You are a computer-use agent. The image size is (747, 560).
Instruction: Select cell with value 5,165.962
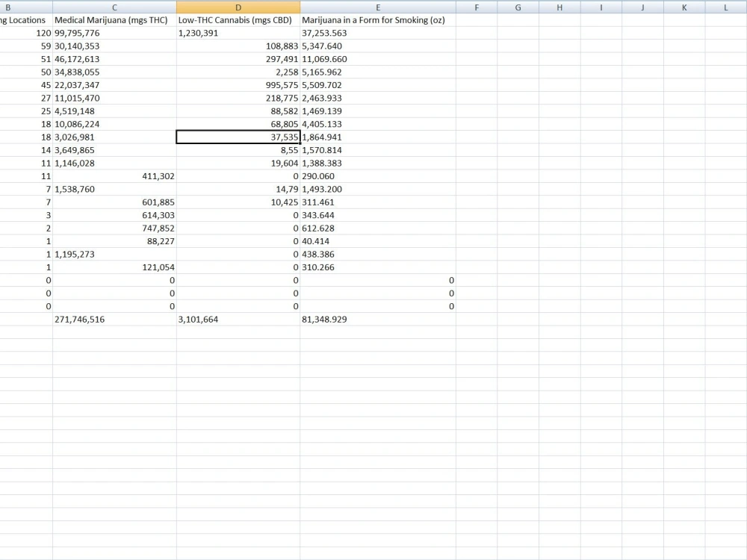click(378, 72)
